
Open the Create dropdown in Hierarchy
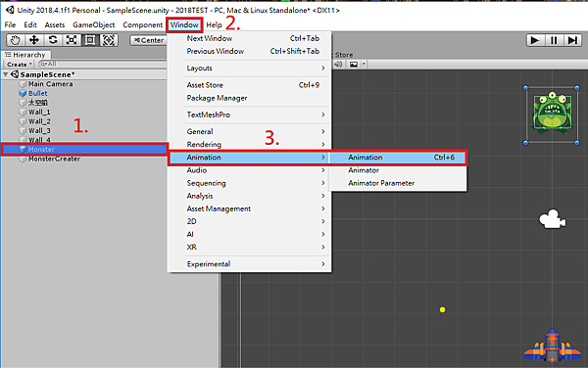tap(20, 65)
